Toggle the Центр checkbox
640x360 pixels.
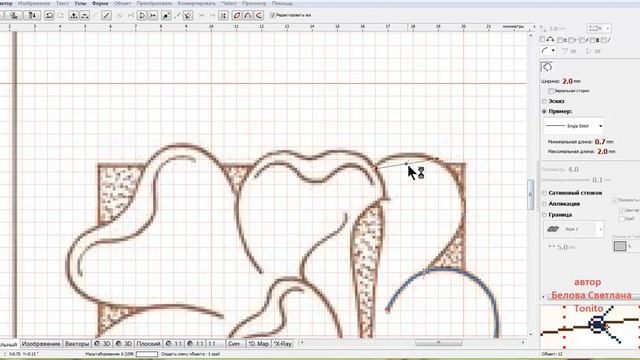click(622, 210)
